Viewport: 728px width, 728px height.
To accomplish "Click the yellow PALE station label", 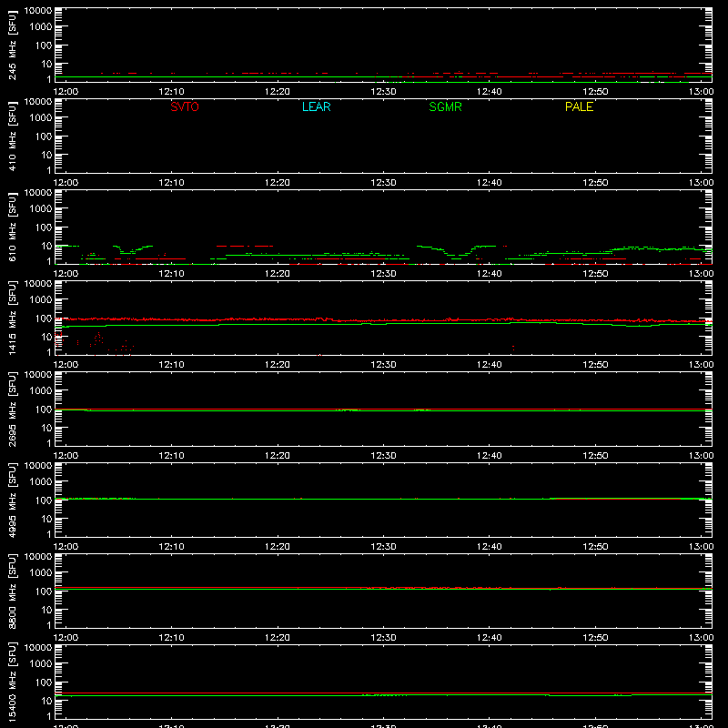I will coord(579,106).
